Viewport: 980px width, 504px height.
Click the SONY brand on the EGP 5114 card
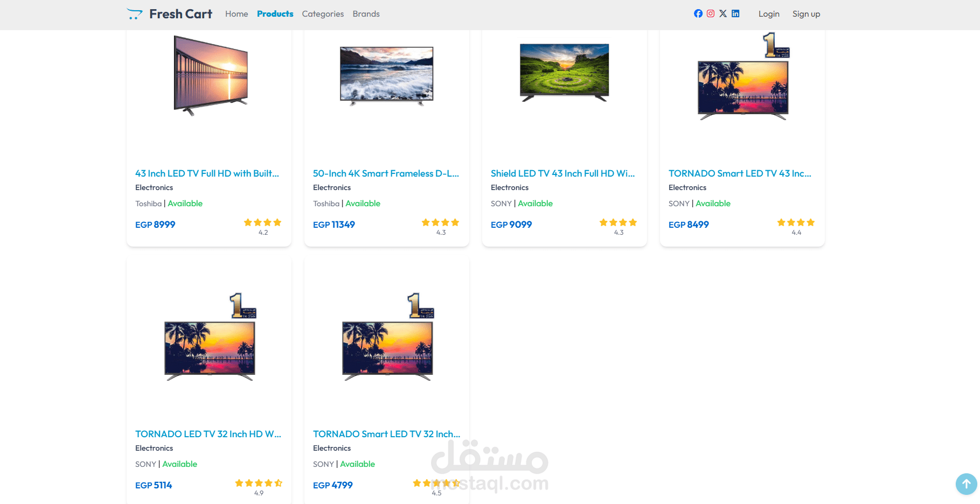(145, 464)
